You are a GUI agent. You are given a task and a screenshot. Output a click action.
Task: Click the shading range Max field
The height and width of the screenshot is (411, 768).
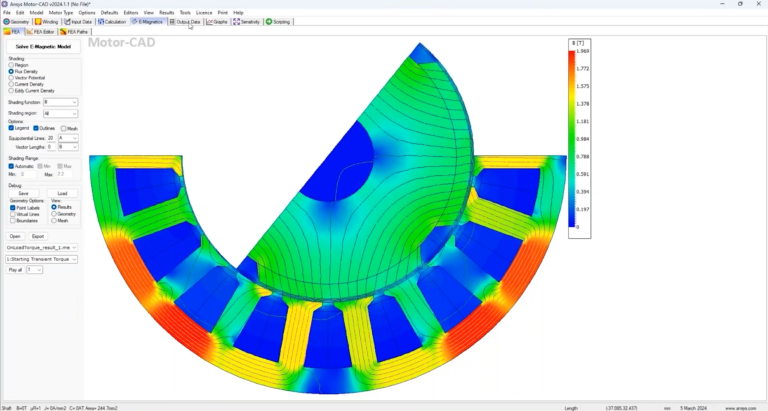pyautogui.click(x=64, y=174)
